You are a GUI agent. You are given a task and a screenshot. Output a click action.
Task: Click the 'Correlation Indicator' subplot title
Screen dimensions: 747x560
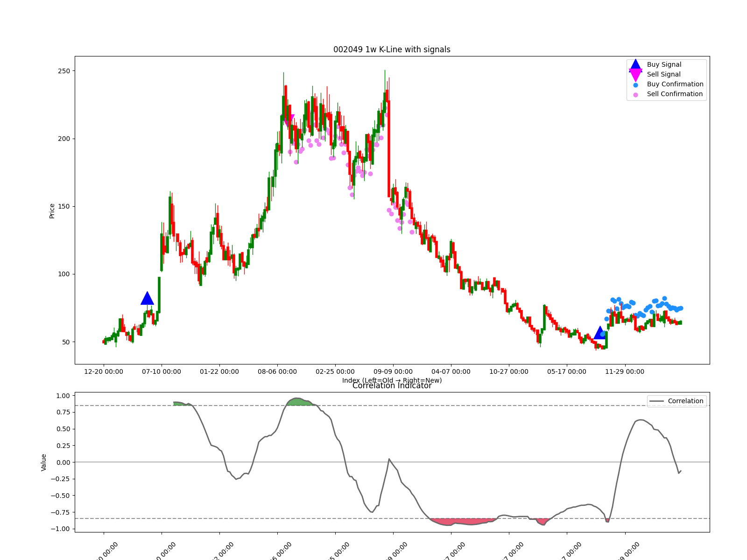pyautogui.click(x=392, y=386)
